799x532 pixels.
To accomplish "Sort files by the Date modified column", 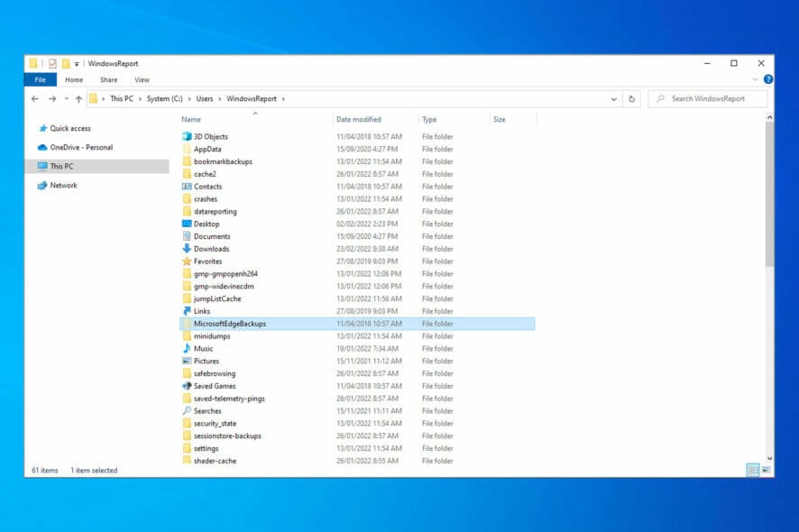I will point(361,119).
